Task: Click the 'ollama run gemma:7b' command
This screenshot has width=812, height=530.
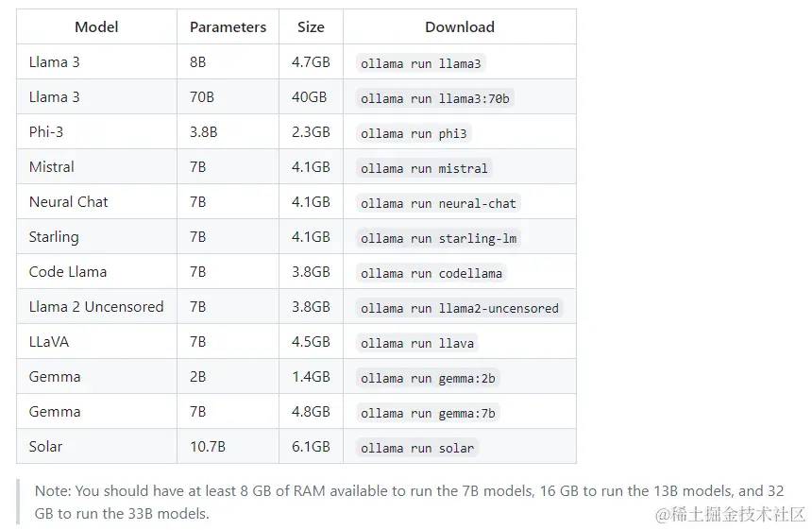Action: click(x=428, y=413)
